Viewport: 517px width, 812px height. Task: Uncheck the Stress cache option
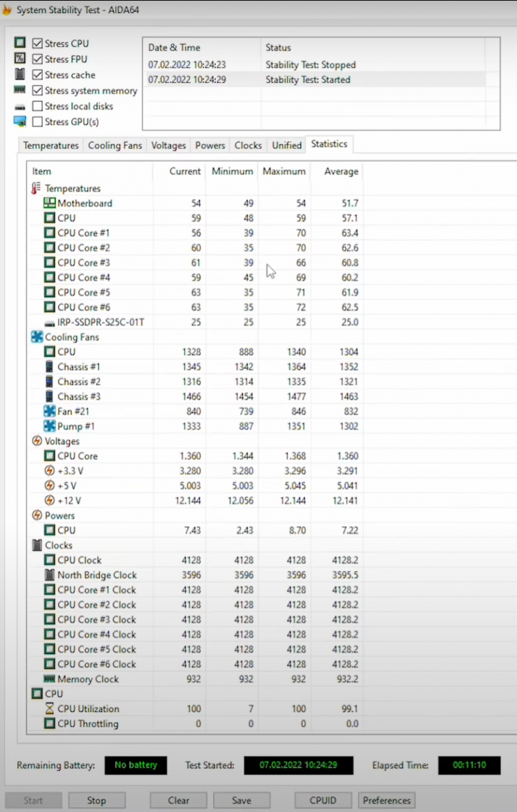tap(37, 75)
